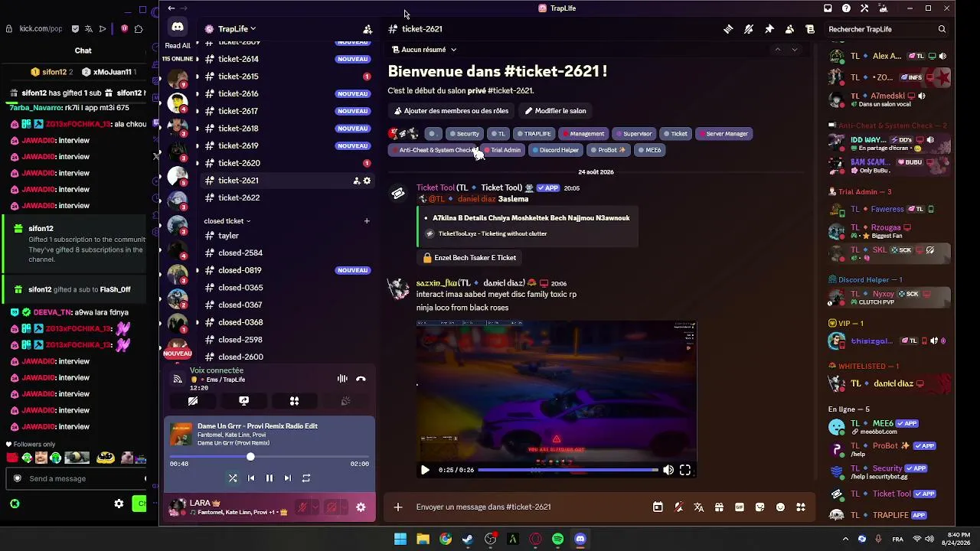This screenshot has height=551, width=980.
Task: Toggle channel notification mute bell
Action: 749,29
